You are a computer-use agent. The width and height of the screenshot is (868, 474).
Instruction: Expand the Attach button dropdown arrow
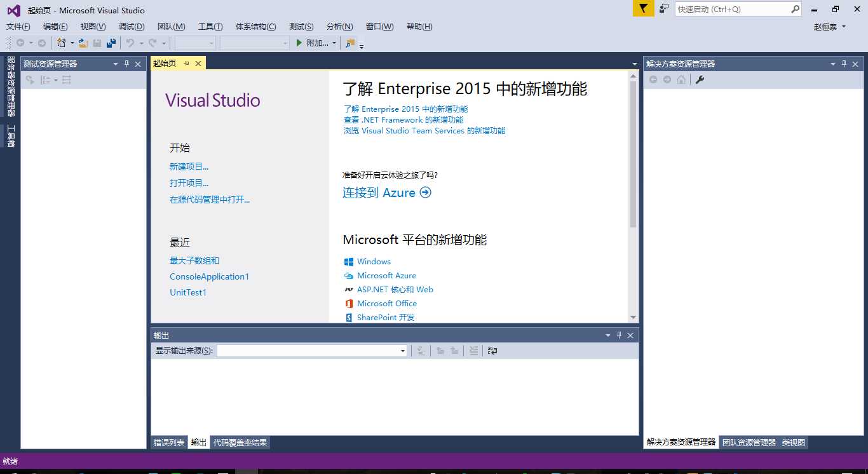coord(334,43)
